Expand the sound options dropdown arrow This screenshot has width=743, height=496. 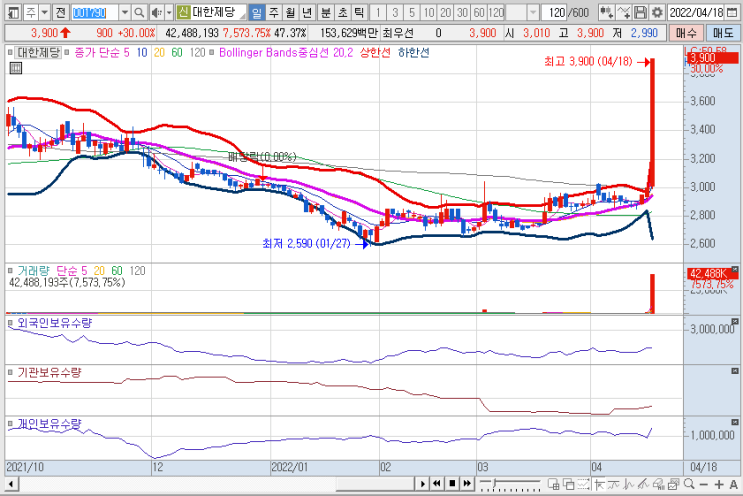pos(169,12)
